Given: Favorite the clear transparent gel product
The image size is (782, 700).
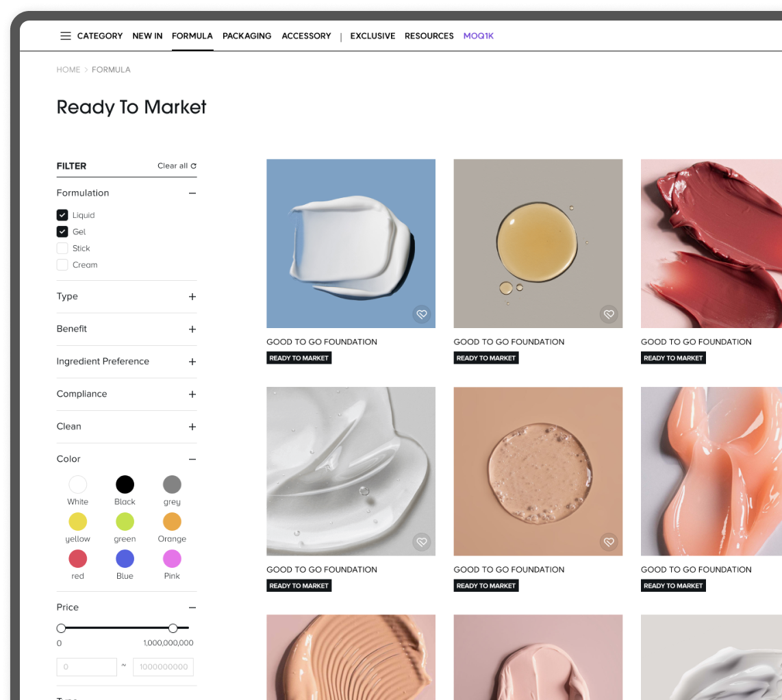Looking at the screenshot, I should [x=422, y=542].
